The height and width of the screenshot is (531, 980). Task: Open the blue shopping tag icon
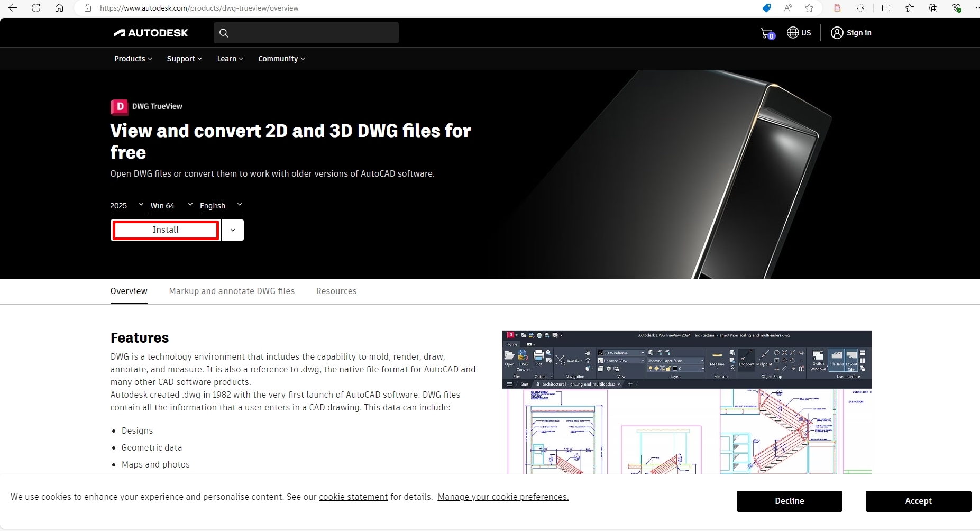coord(766,8)
